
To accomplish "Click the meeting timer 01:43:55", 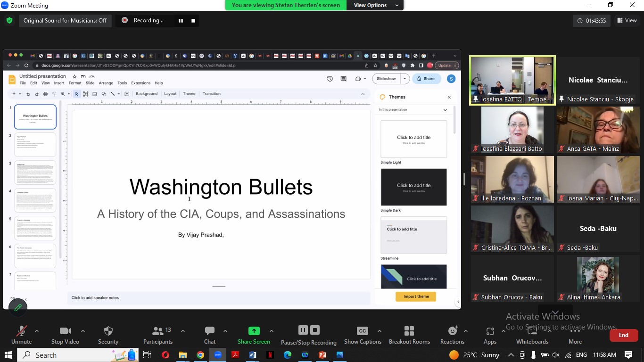I will (592, 21).
